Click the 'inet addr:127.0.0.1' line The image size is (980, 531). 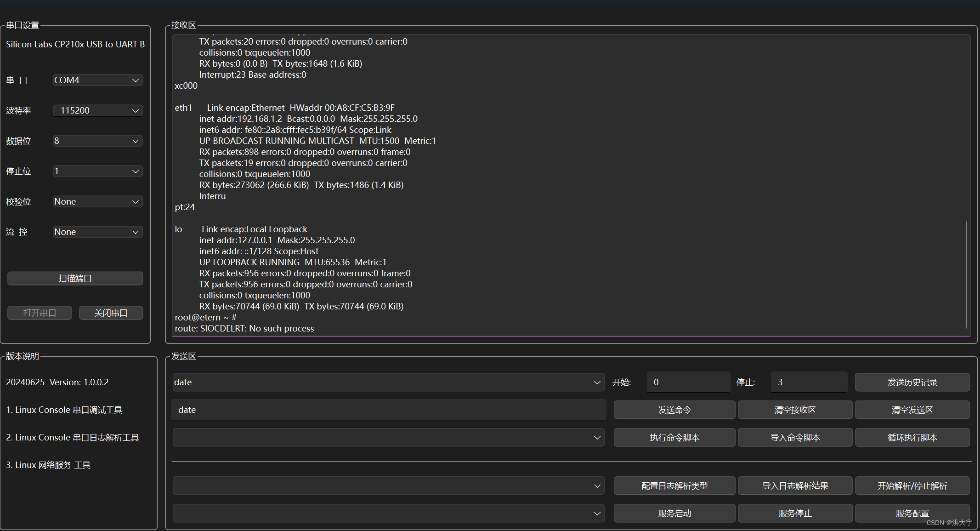tap(277, 240)
